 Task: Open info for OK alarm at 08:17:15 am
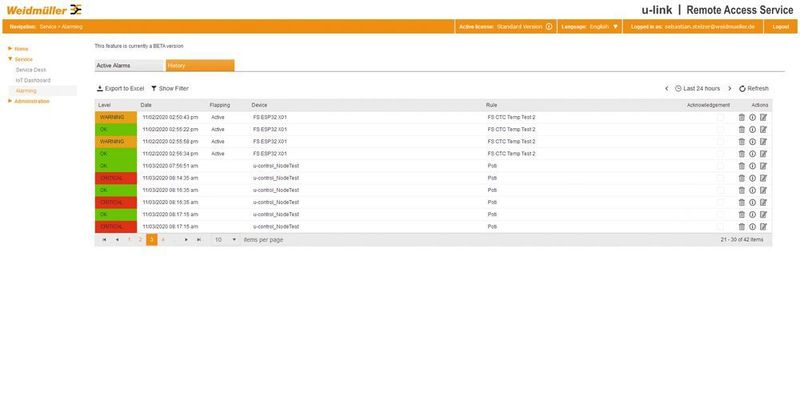[753, 214]
